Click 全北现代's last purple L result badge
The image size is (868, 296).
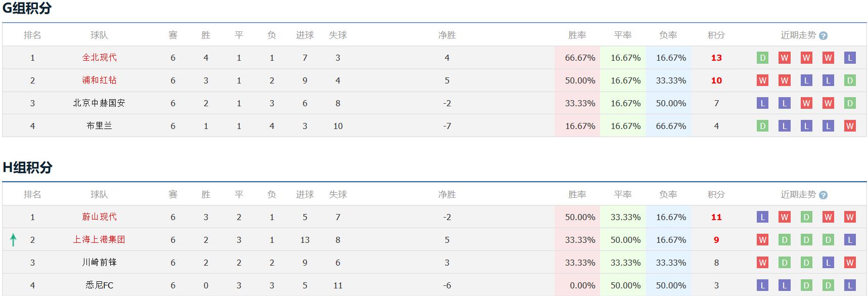click(850, 58)
